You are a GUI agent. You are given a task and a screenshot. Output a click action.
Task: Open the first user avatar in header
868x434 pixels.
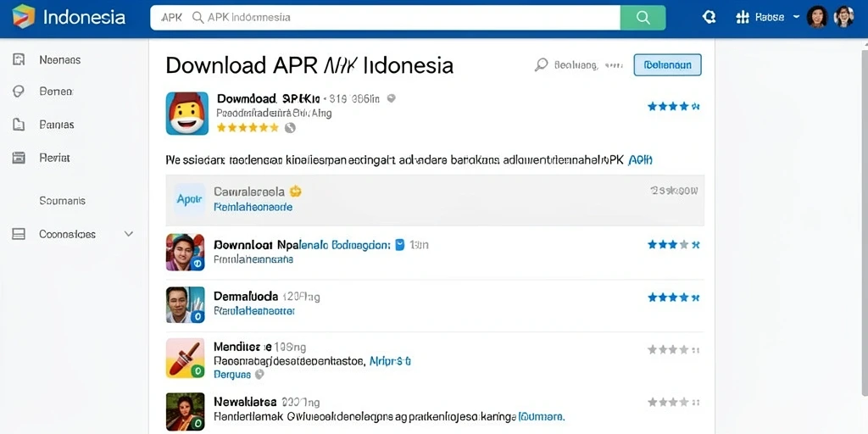[x=817, y=17]
